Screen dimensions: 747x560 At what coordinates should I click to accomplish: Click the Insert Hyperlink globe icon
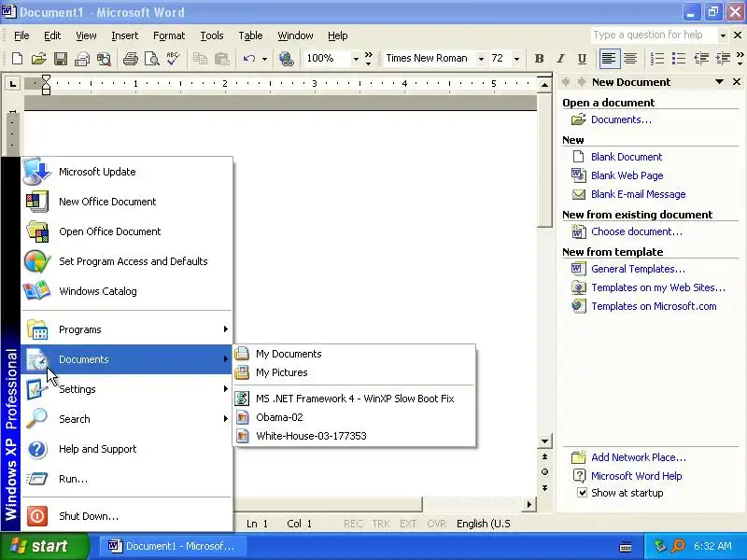[x=287, y=59]
